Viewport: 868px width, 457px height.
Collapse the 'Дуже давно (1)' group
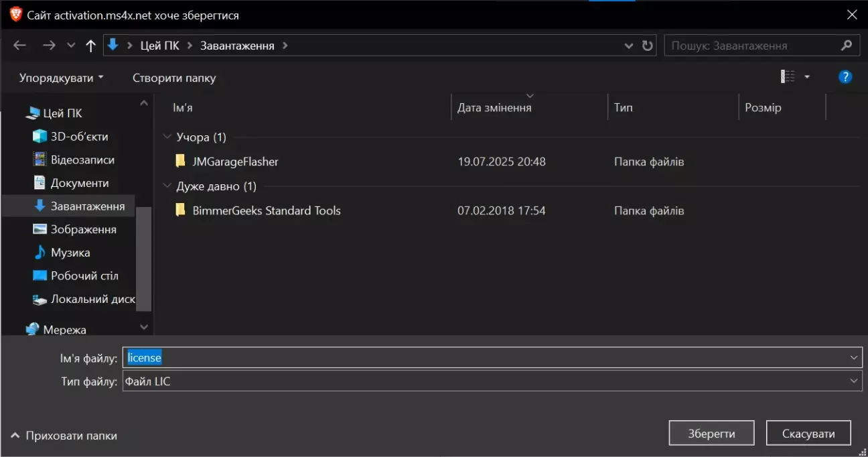(x=167, y=186)
